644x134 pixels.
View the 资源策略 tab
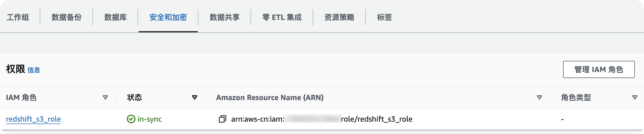pos(339,17)
